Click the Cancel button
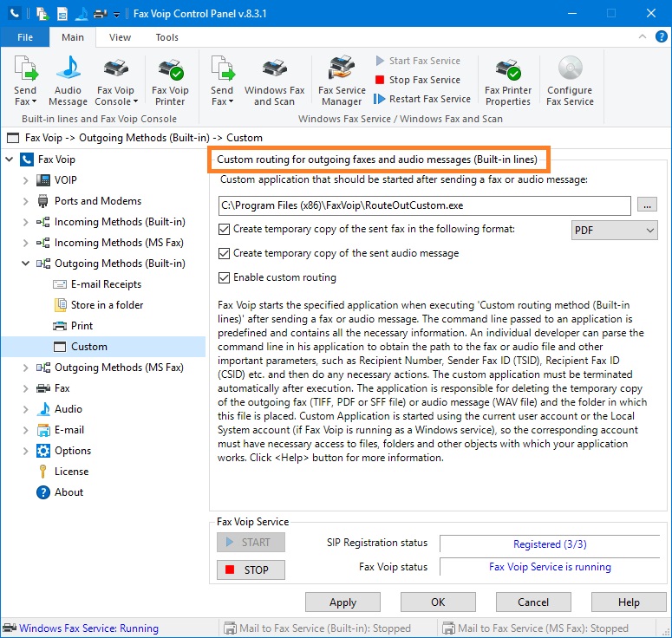This screenshot has width=672, height=638. pos(533,602)
